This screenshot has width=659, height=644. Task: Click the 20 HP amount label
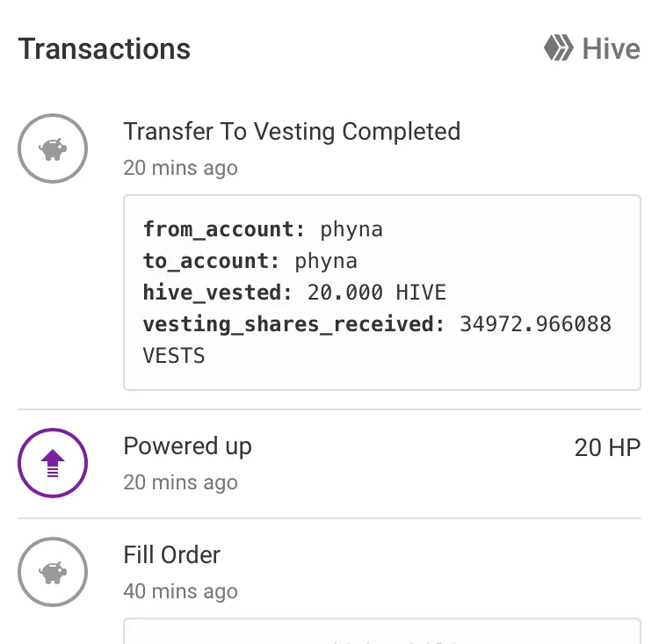pyautogui.click(x=607, y=447)
